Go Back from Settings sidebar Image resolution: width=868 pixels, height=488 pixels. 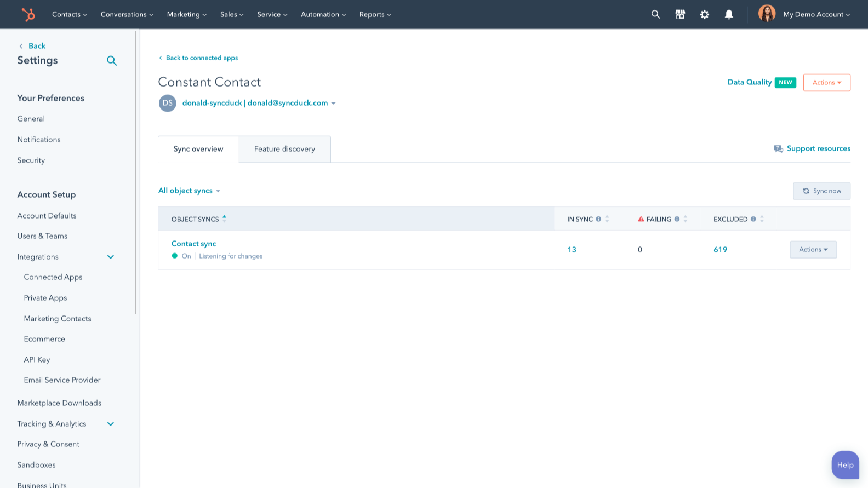point(32,46)
